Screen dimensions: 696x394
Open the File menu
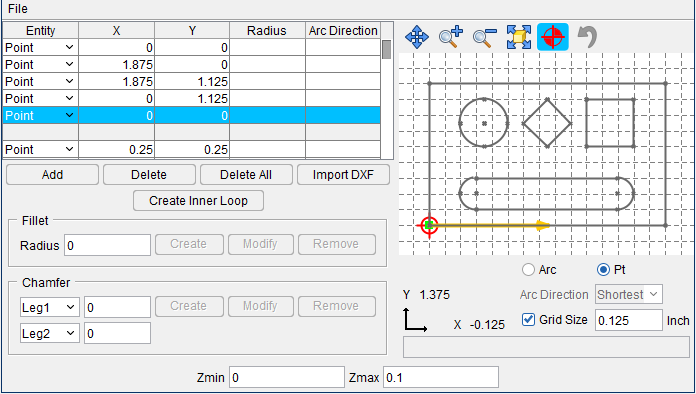click(18, 8)
